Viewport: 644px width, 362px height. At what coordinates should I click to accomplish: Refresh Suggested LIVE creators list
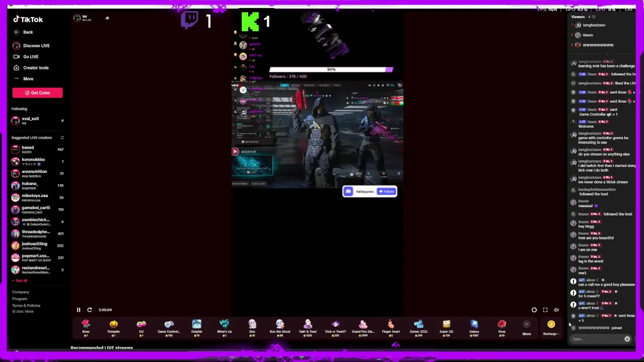pyautogui.click(x=62, y=138)
